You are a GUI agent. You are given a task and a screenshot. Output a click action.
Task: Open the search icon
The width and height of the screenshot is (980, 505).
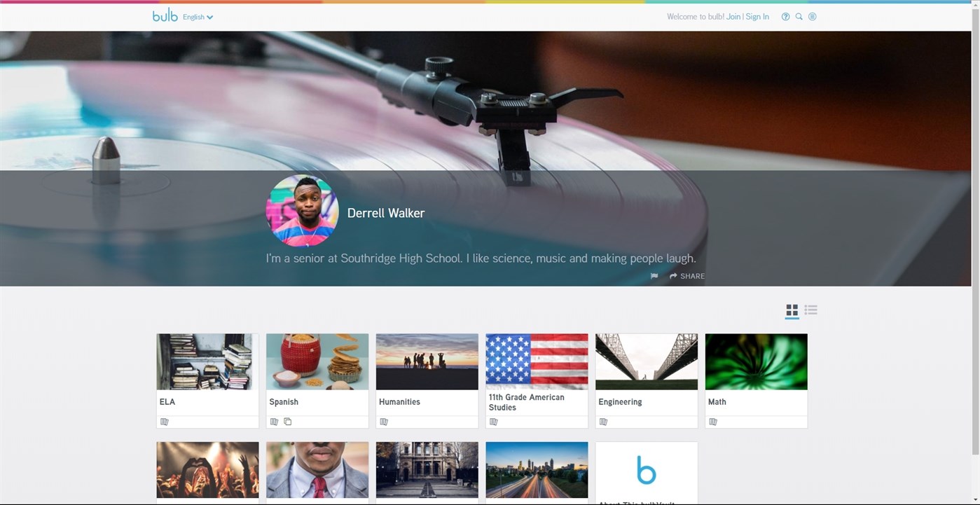pos(799,16)
